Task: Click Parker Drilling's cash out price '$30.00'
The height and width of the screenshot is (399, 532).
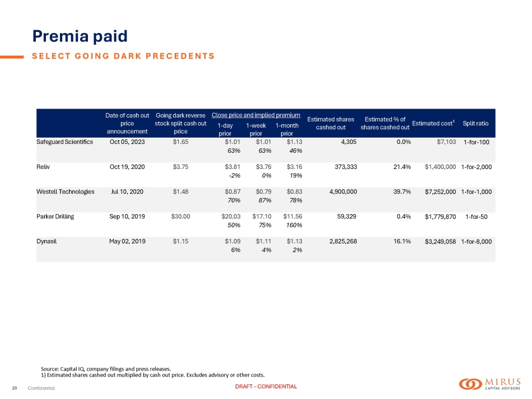Action: pyautogui.click(x=180, y=216)
